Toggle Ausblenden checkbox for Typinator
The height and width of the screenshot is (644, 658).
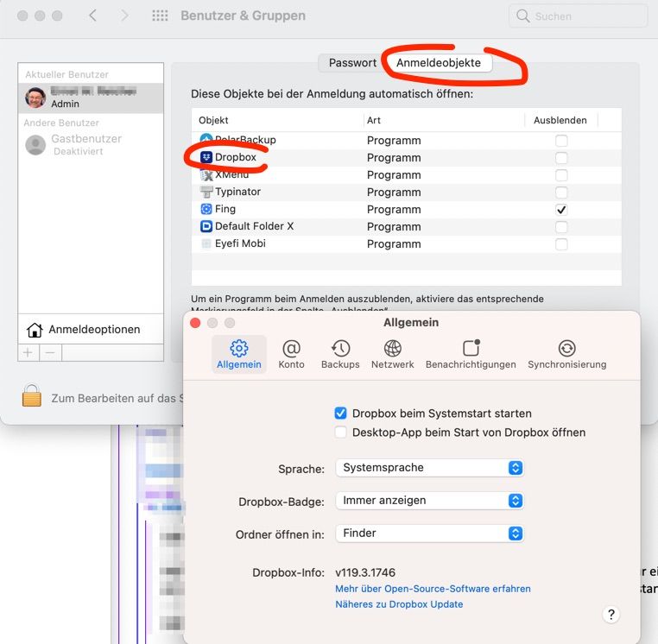click(x=561, y=193)
